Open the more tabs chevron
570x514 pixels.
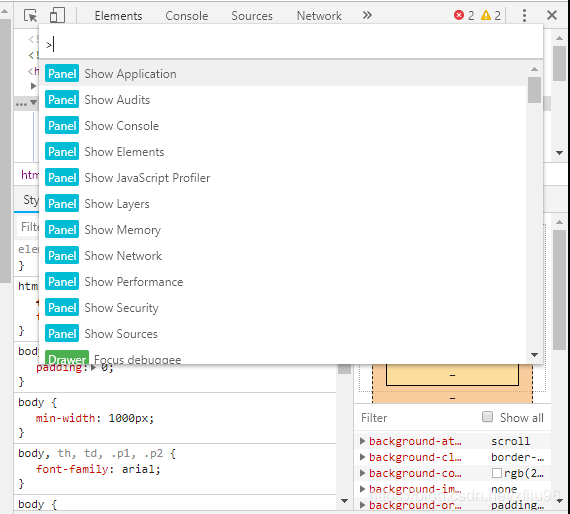(x=367, y=15)
